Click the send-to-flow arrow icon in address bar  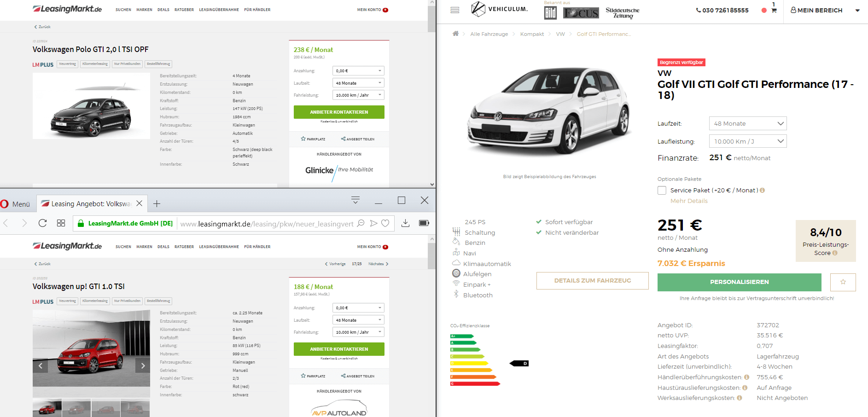click(373, 223)
